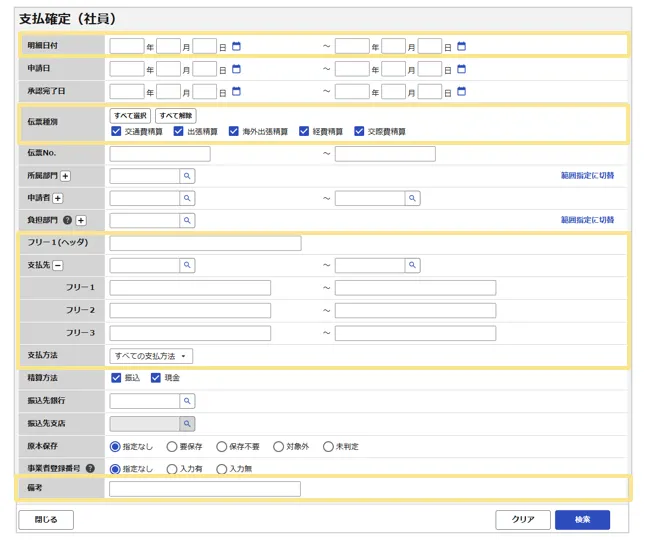The height and width of the screenshot is (541, 663).
Task: Collapse the 支払先 section with minus button
Action: coord(57,266)
